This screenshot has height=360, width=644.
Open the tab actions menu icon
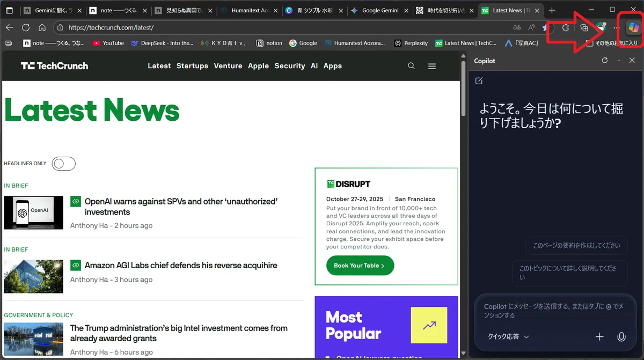click(10, 10)
